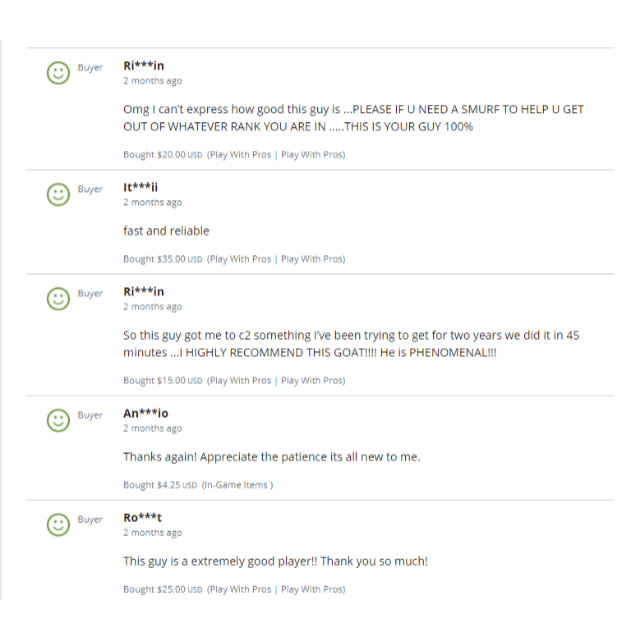This screenshot has height=640, width=640.
Task: Click the Buyer label beside Ro***t
Action: (90, 520)
